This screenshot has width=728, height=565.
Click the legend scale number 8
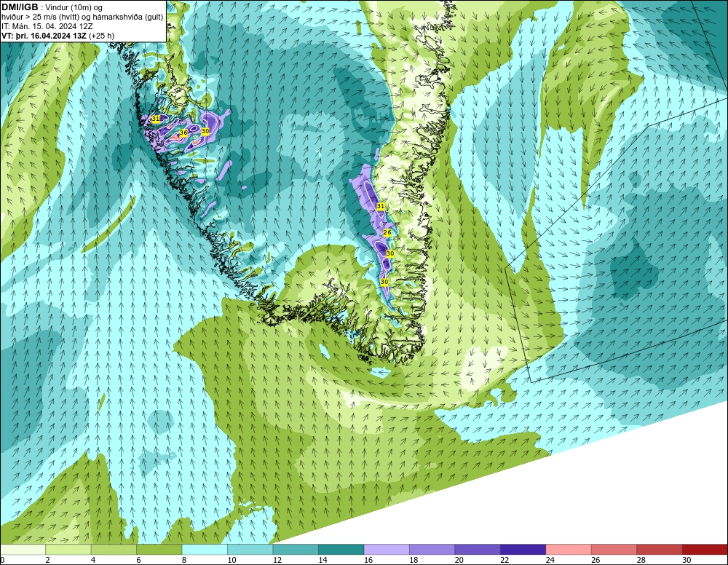pyautogui.click(x=184, y=560)
